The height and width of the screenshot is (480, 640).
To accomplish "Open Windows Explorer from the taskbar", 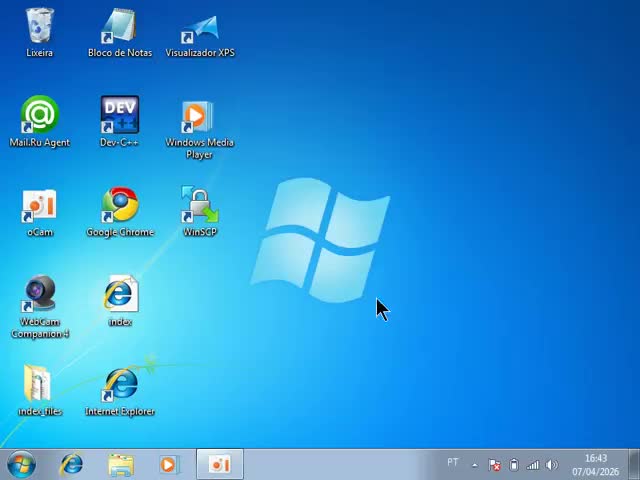I will click(120, 464).
